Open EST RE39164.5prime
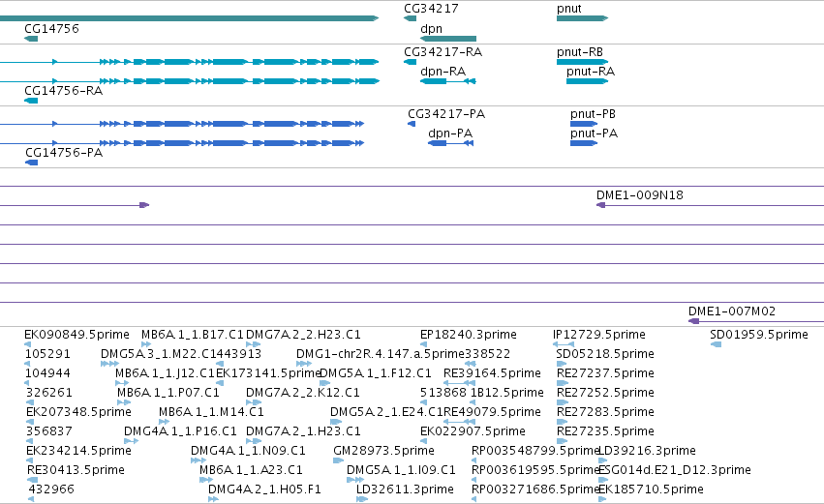This screenshot has height=504, width=824. pos(492,373)
